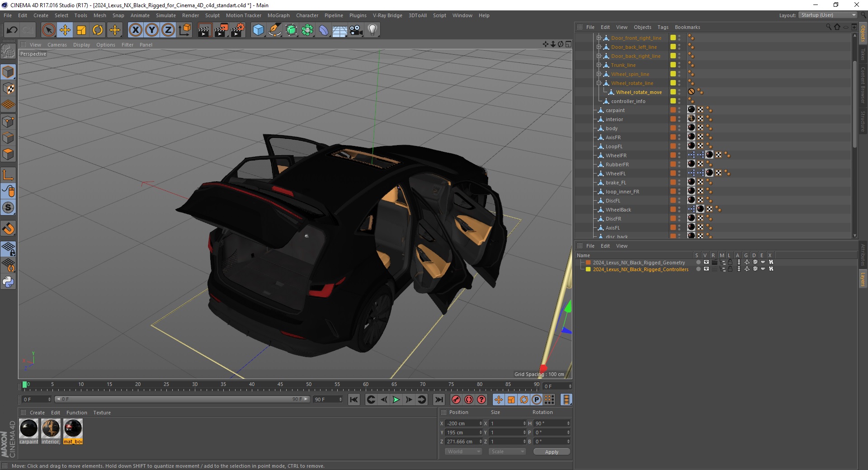The height and width of the screenshot is (470, 868).
Task: Open the viewport Cameras menu
Action: coord(57,45)
